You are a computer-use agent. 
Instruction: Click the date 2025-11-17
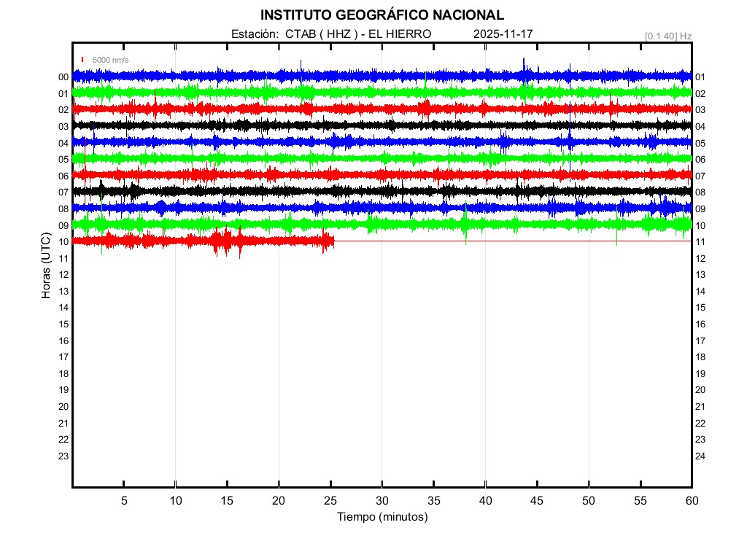point(503,34)
